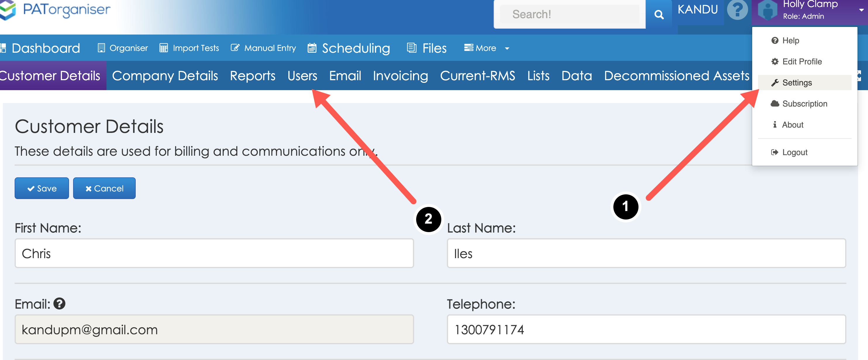Switch to the Users tab

point(302,76)
